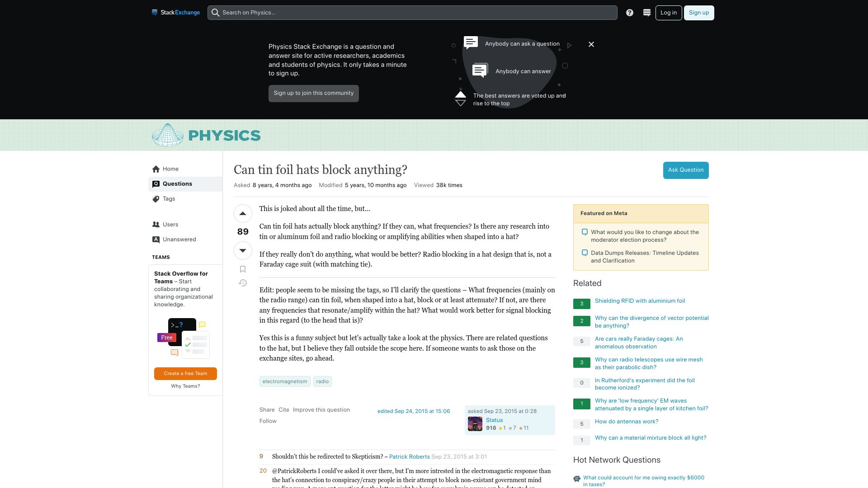Screen dimensions: 868x488
Task: Bookmark this question
Action: click(243, 269)
